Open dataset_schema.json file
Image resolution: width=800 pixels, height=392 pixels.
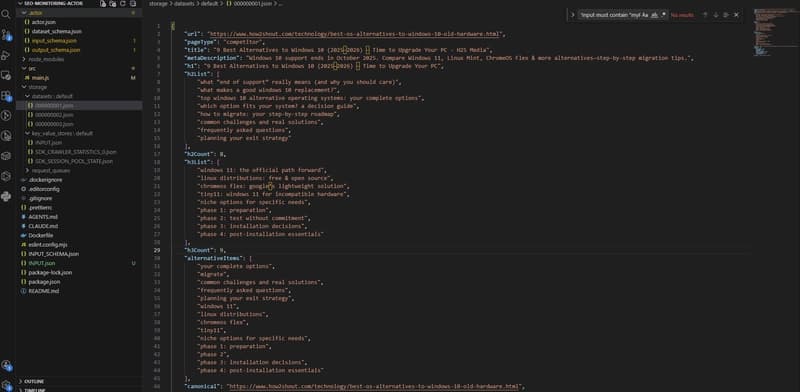click(79, 31)
